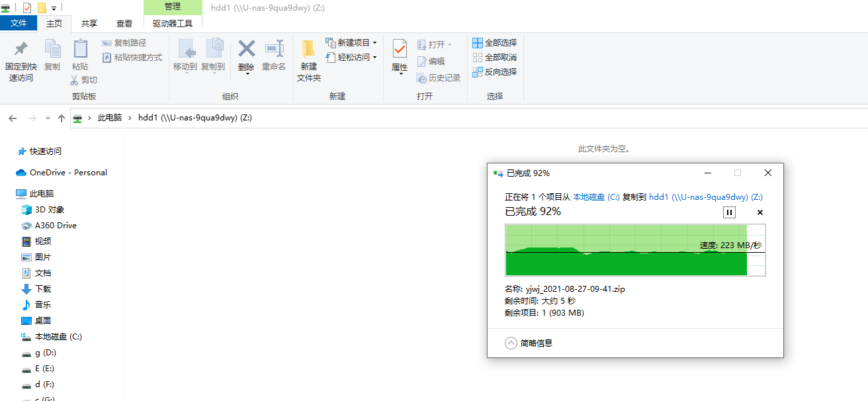The height and width of the screenshot is (401, 868).
Task: Open the 文件 menu
Action: pos(19,22)
